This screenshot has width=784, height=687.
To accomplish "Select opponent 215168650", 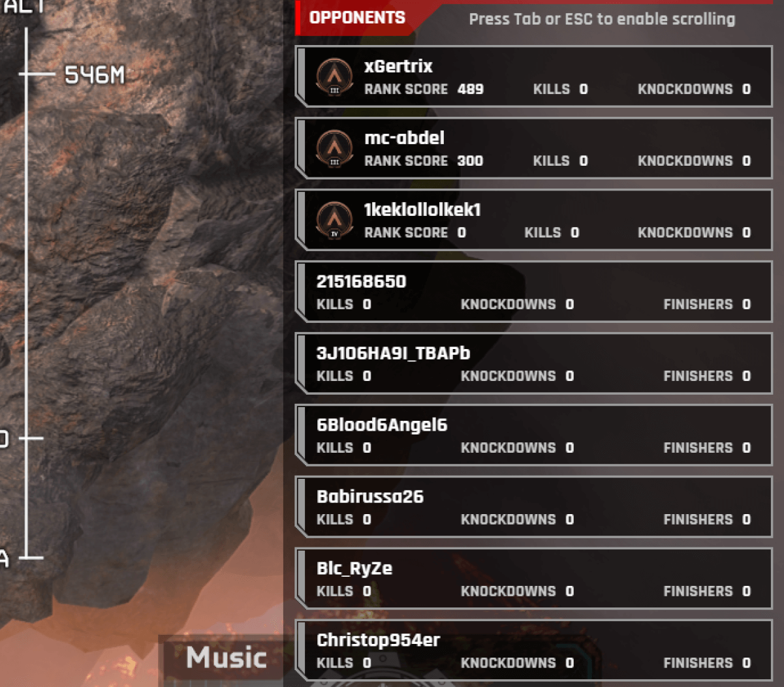I will tap(533, 292).
